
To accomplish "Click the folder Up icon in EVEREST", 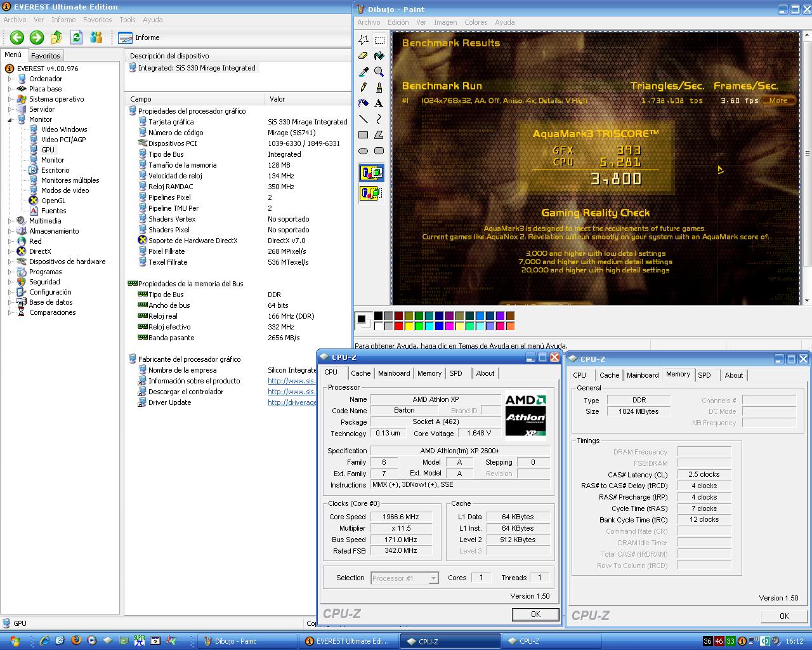I will click(56, 37).
